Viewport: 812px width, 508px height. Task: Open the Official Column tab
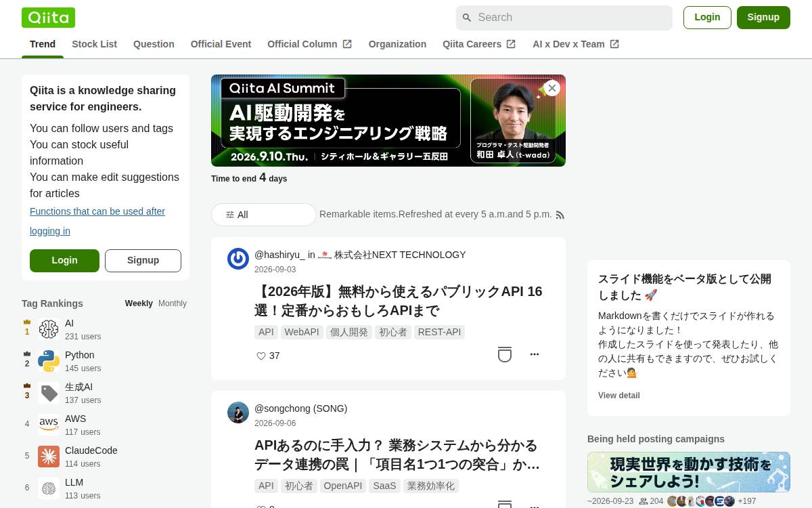click(310, 44)
